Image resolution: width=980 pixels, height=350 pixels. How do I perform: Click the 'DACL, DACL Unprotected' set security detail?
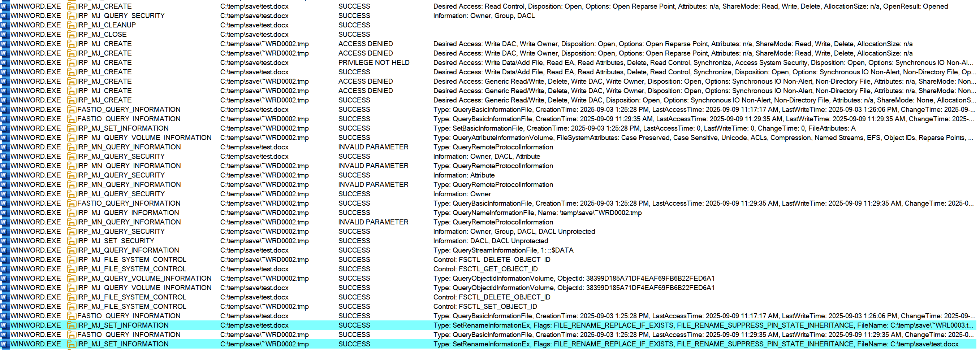coord(491,241)
